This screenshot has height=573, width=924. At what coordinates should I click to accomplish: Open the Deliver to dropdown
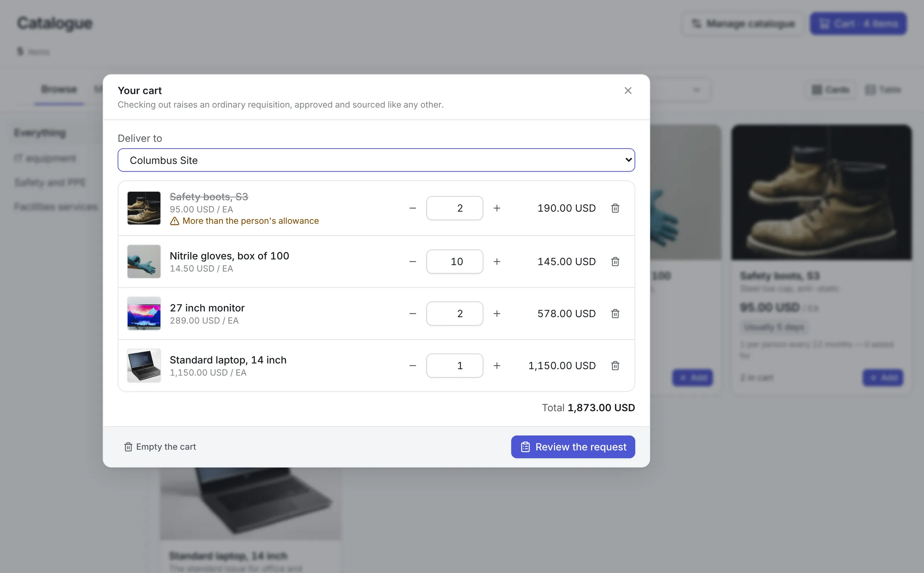376,160
